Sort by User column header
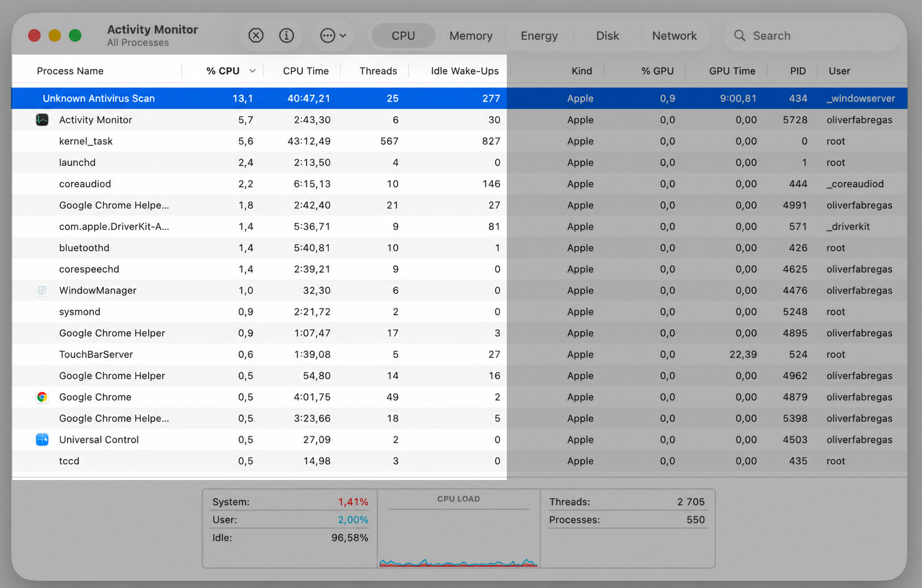The height and width of the screenshot is (588, 922). tap(839, 71)
